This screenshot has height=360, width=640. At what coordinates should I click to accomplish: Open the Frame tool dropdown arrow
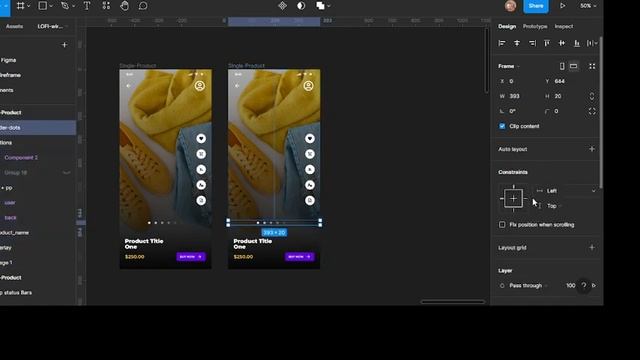click(28, 6)
